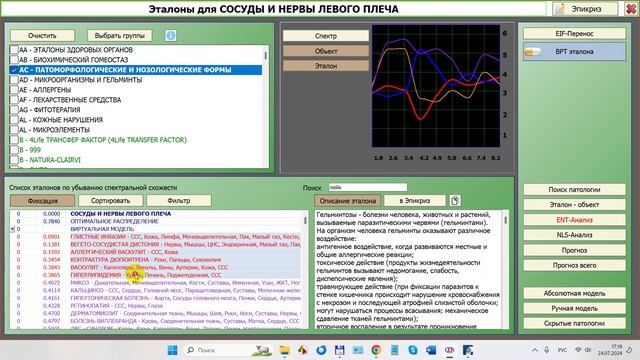Show the Спектр view
The image size is (640, 360).
tap(326, 36)
